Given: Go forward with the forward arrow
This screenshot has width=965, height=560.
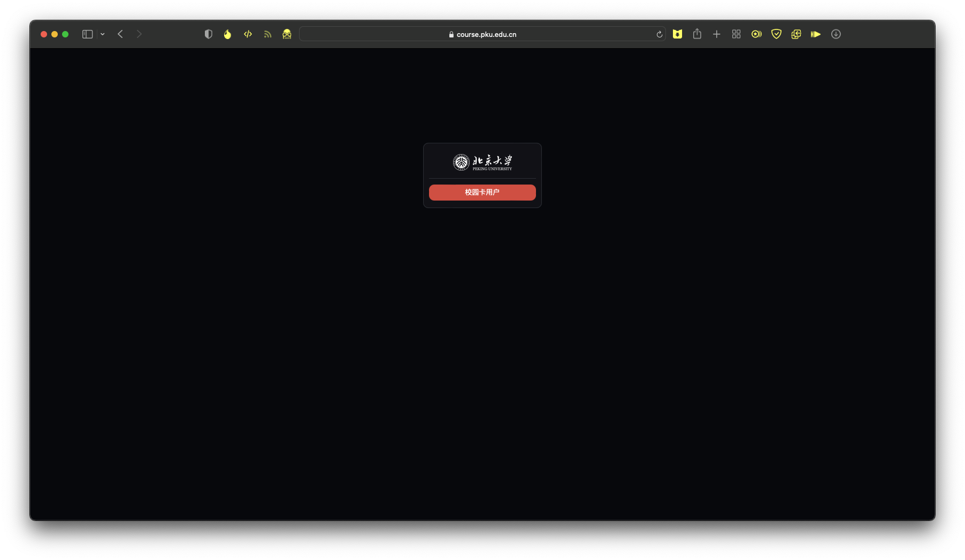Looking at the screenshot, I should [x=139, y=34].
